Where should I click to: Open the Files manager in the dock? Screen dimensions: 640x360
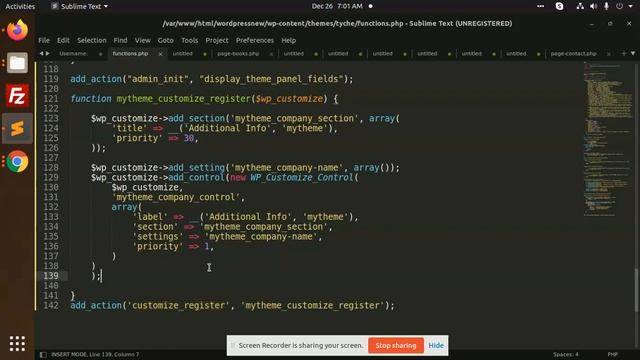17,62
